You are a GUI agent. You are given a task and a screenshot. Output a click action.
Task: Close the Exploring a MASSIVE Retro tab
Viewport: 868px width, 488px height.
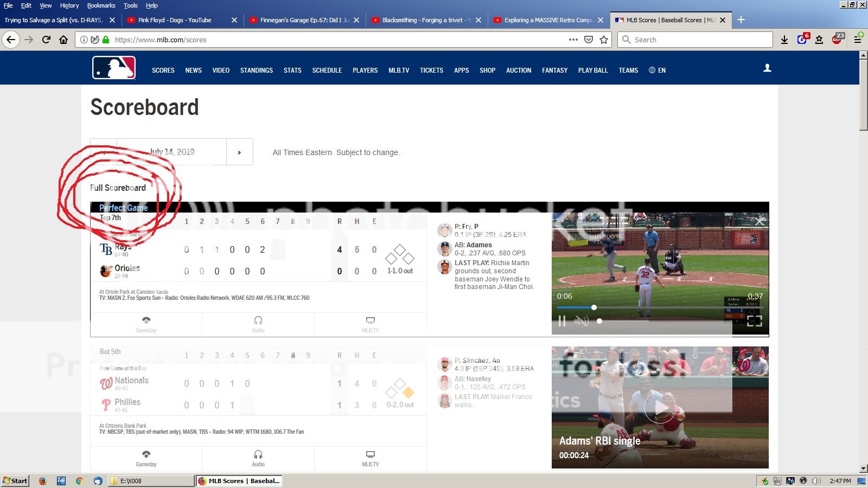[601, 20]
